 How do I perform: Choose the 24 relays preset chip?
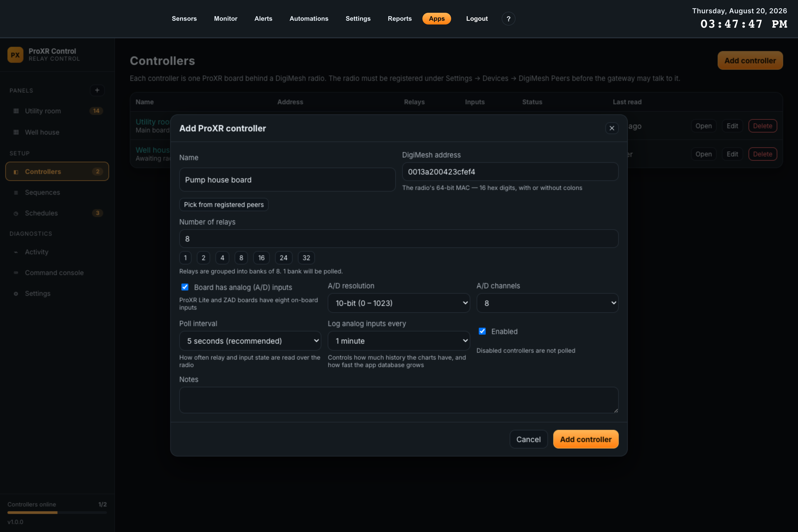coord(284,258)
